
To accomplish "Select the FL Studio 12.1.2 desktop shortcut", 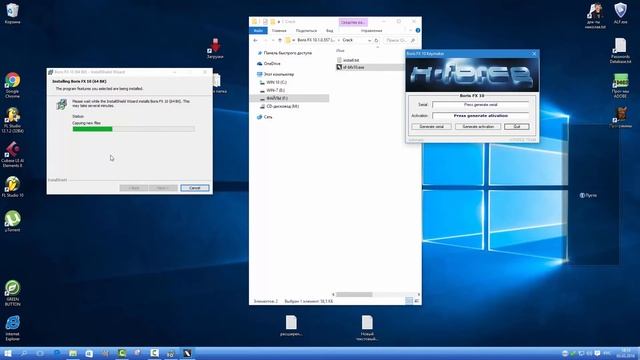I will pos(12,120).
